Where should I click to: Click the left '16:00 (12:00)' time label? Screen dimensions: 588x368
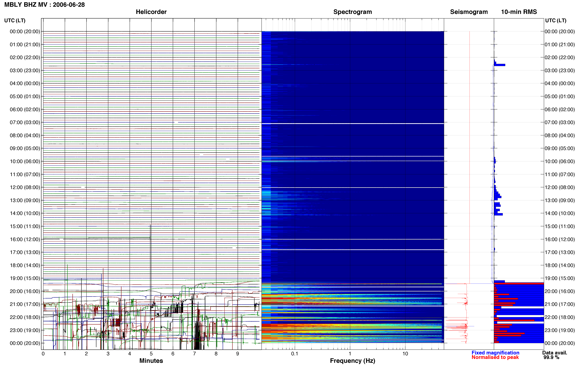click(x=25, y=239)
